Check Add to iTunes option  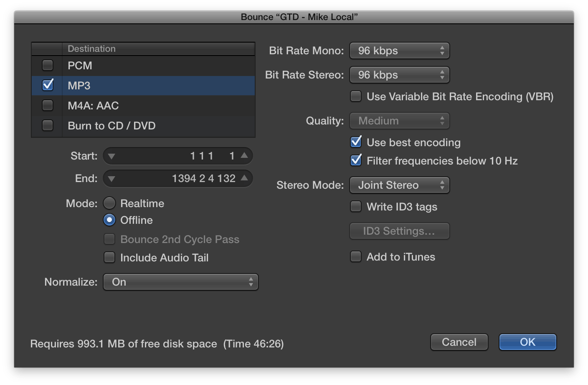click(356, 256)
